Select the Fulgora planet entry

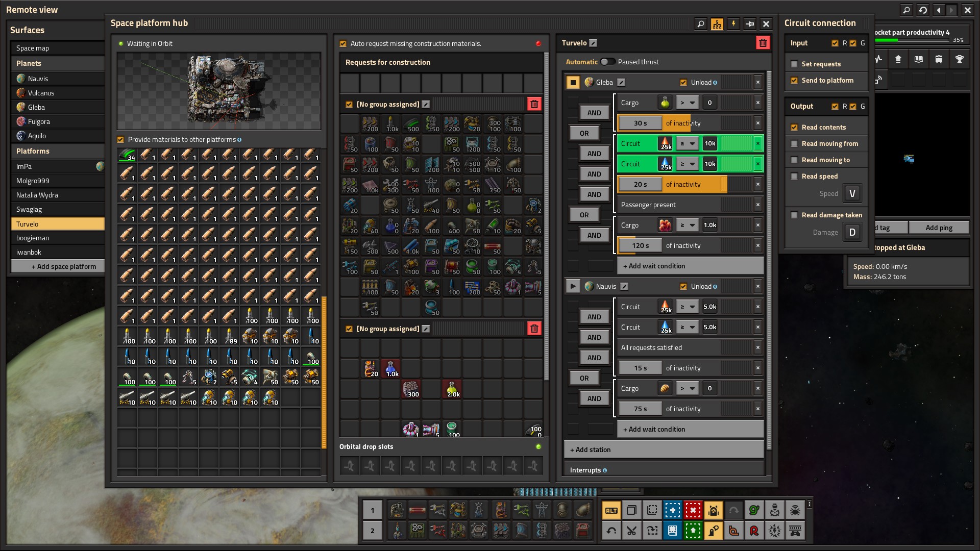[58, 121]
